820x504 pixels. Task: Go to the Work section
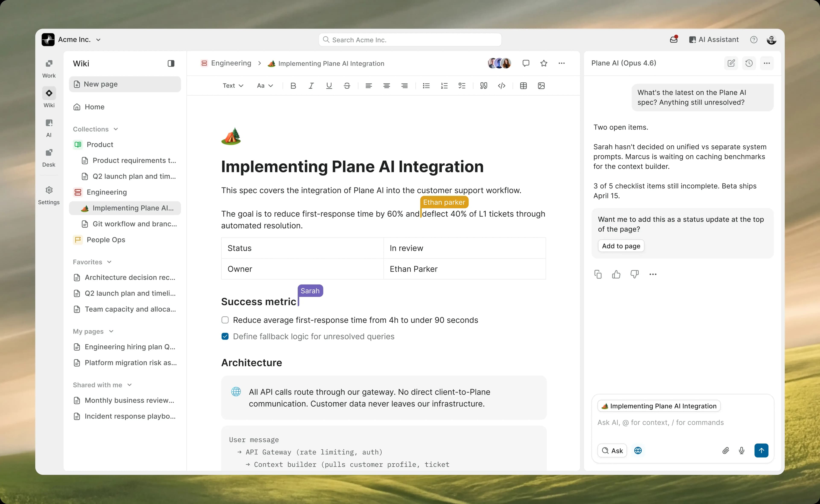(x=49, y=69)
